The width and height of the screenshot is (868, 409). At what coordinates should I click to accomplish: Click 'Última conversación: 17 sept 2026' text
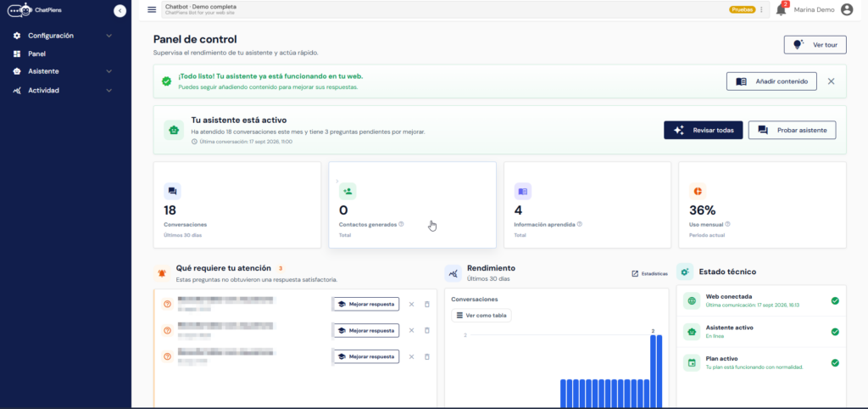tap(246, 142)
